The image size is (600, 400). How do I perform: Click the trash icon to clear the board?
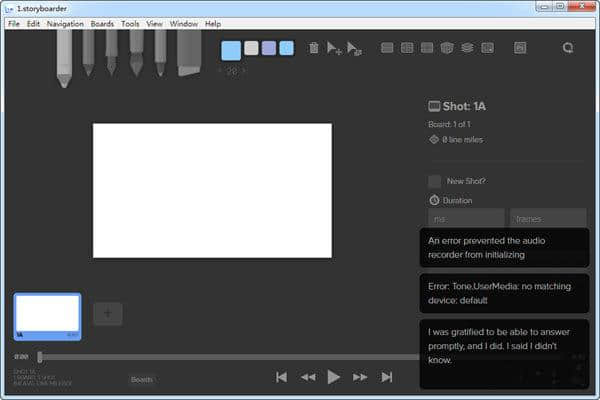pyautogui.click(x=314, y=47)
